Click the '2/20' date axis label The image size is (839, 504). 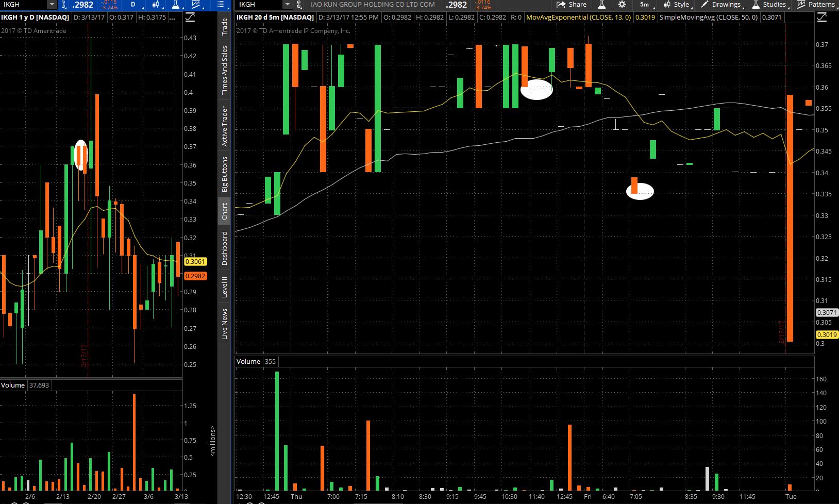tap(94, 497)
